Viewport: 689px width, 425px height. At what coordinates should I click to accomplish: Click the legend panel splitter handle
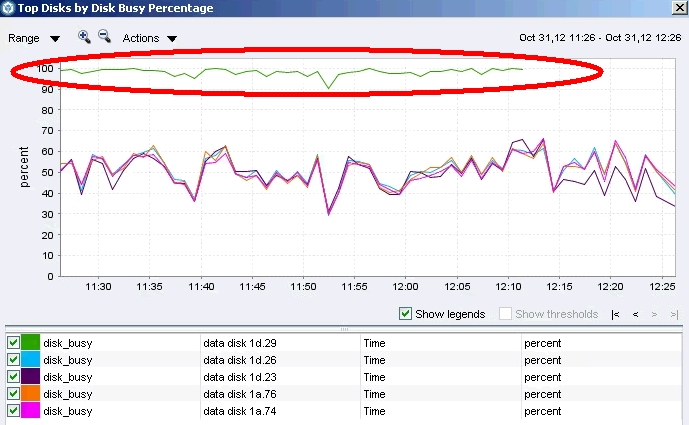tap(344, 329)
